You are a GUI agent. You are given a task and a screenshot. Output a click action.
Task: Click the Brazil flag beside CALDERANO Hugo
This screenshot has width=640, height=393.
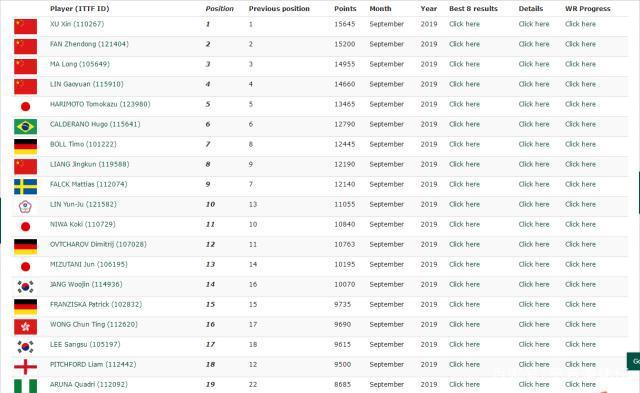[x=25, y=127]
